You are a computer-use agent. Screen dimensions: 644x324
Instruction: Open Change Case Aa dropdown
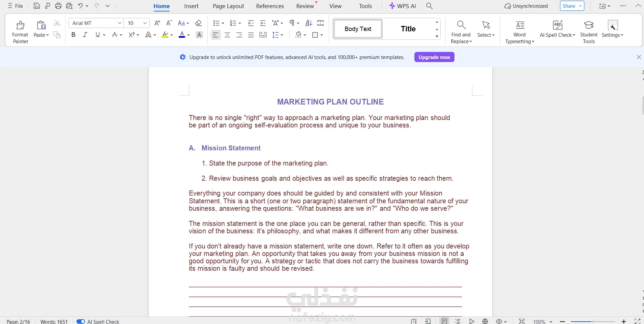click(x=183, y=23)
